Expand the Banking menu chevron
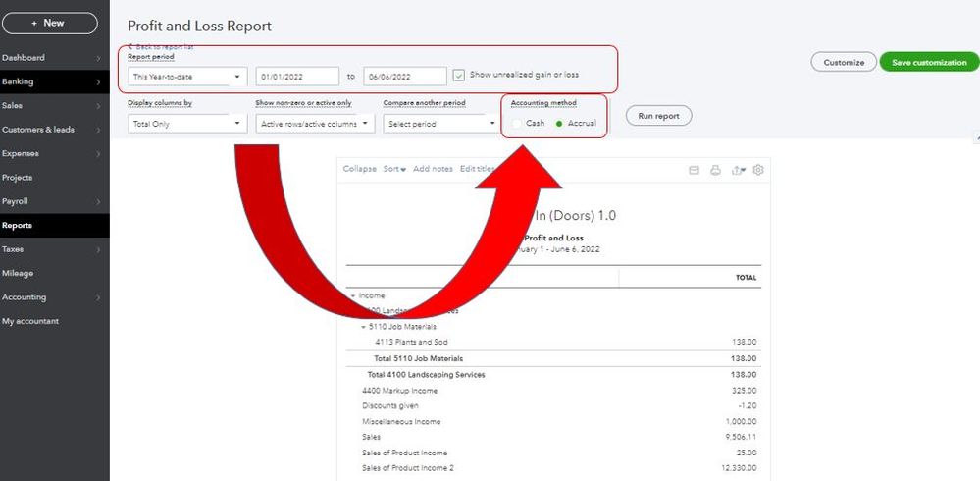 click(x=98, y=81)
